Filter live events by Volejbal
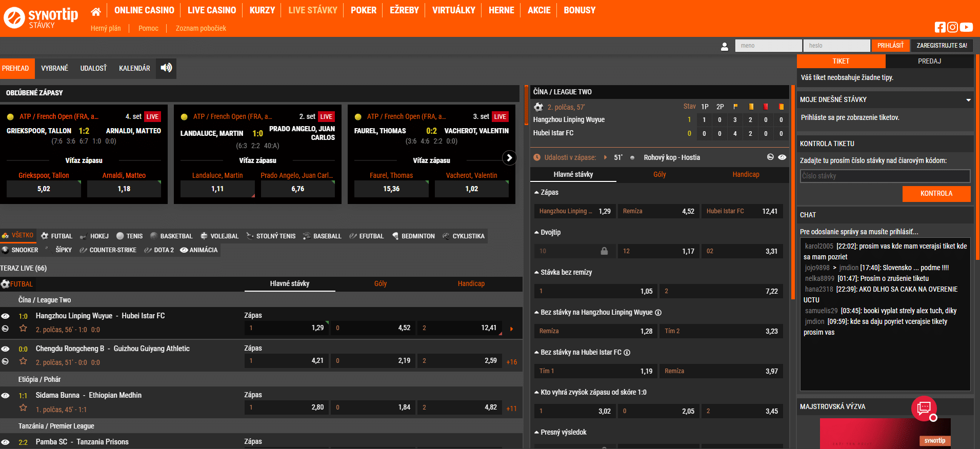 [219, 236]
